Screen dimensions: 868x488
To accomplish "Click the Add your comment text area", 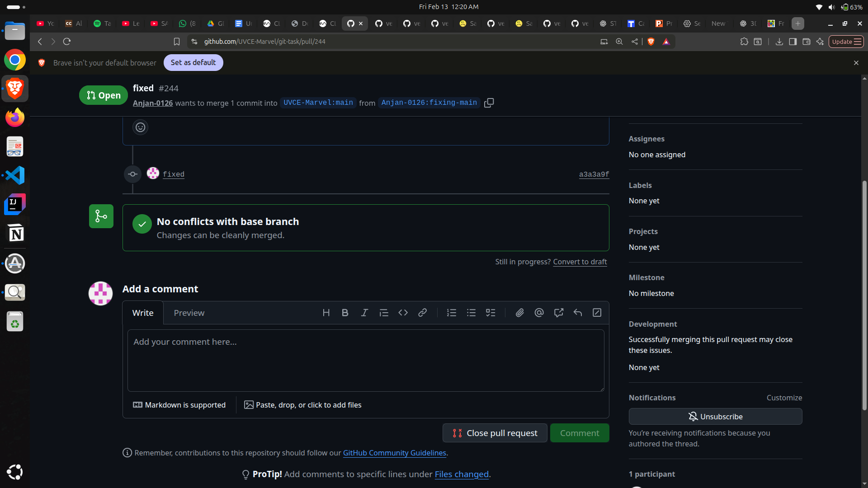I will pos(365,361).
